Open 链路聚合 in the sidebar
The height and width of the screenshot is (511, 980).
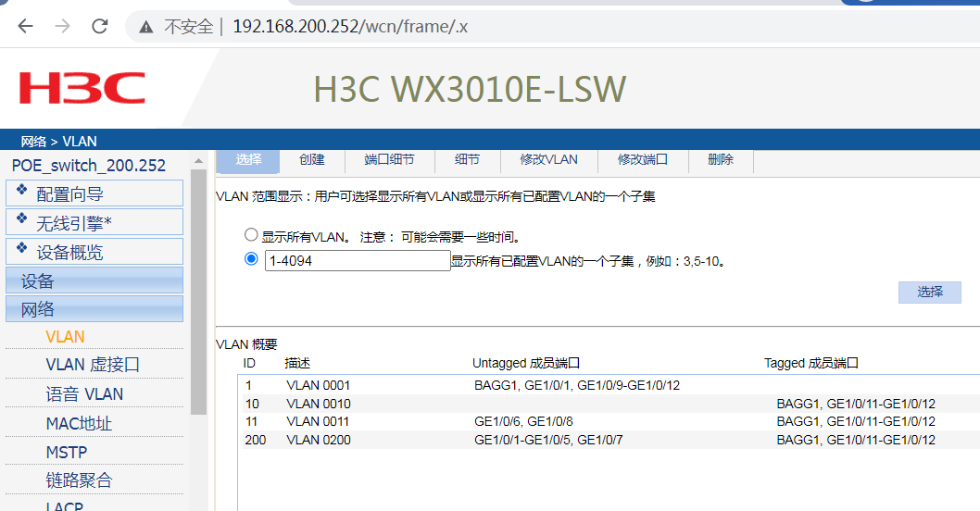click(79, 480)
